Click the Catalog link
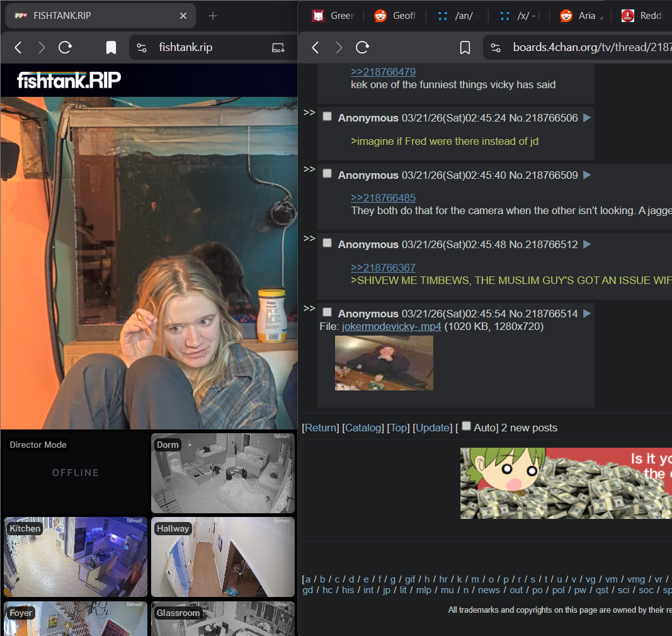The image size is (672, 636). (363, 428)
